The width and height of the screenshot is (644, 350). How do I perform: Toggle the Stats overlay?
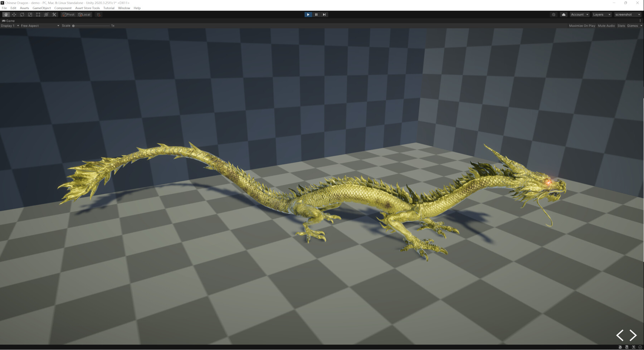621,26
